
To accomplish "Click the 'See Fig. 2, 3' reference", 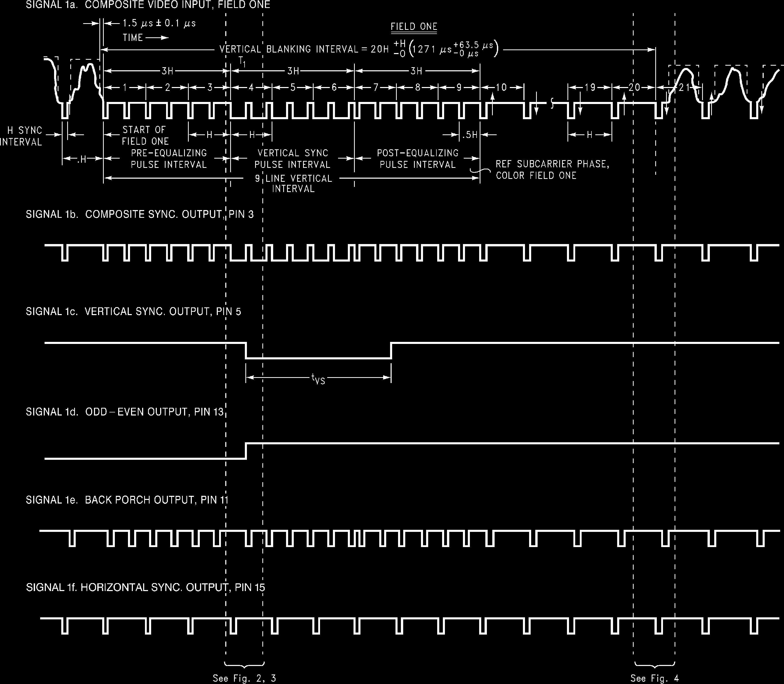I will (x=244, y=678).
